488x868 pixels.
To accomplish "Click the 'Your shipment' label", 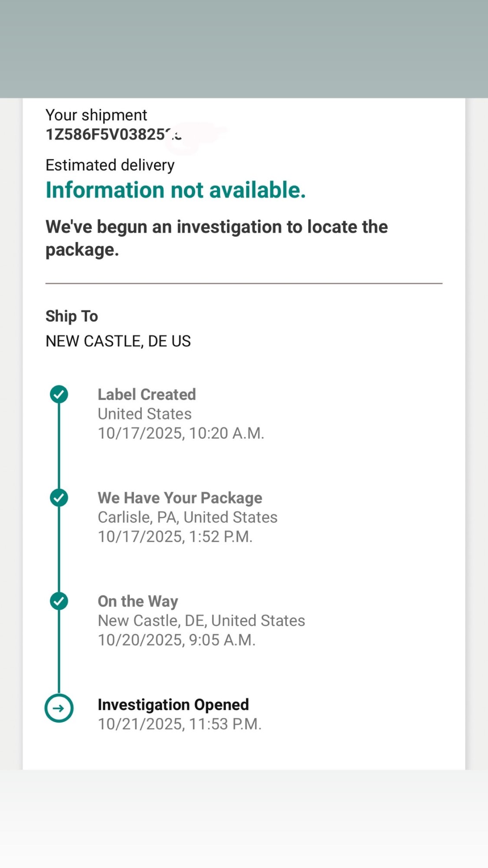I will [x=96, y=115].
